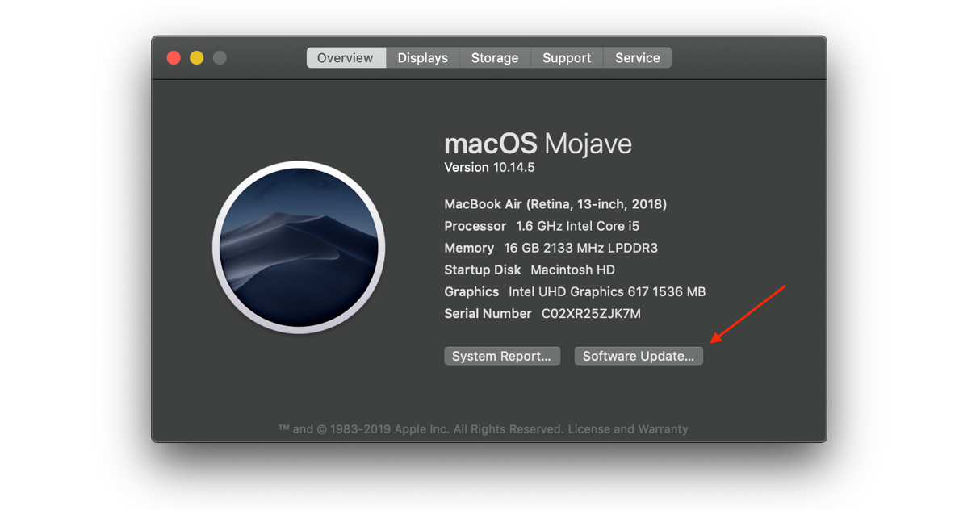Click Intel UHD Graphics 617 1536 MB value
This screenshot has width=980, height=510.
[607, 291]
